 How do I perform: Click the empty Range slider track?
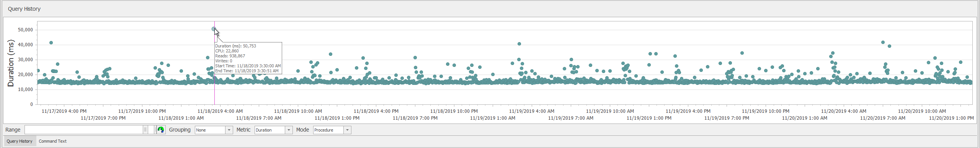[x=84, y=130]
